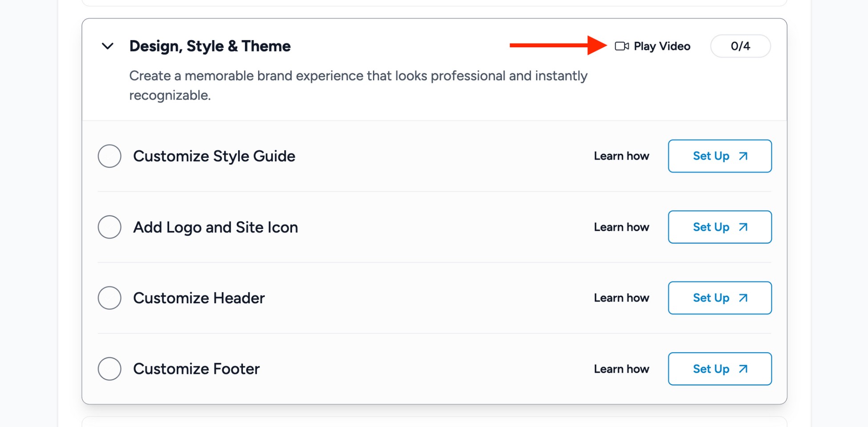Viewport: 868px width, 427px height.
Task: Check off Add Logo and Site Icon
Action: point(110,227)
